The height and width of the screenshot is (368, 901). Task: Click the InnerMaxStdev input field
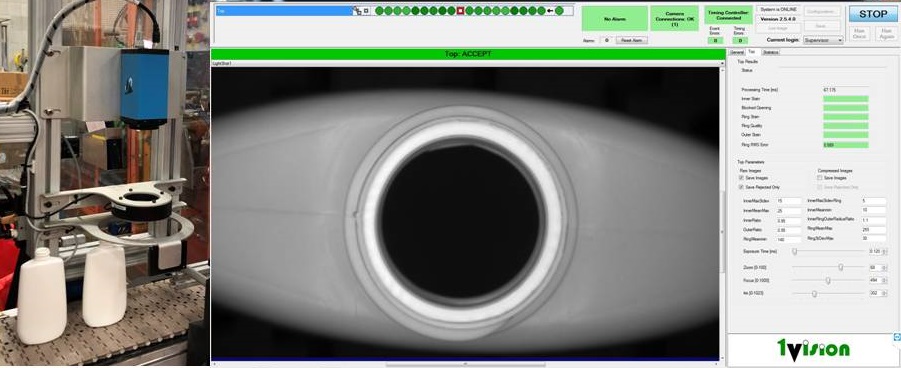point(788,201)
